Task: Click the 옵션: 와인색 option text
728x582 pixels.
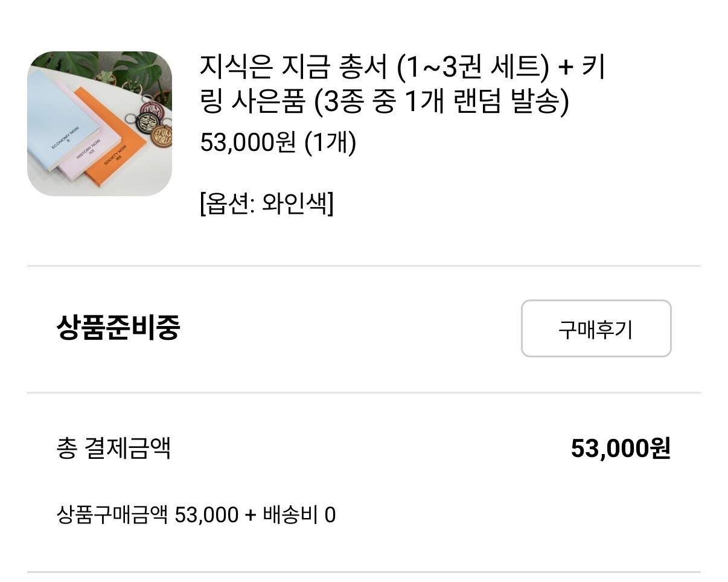Action: (266, 204)
